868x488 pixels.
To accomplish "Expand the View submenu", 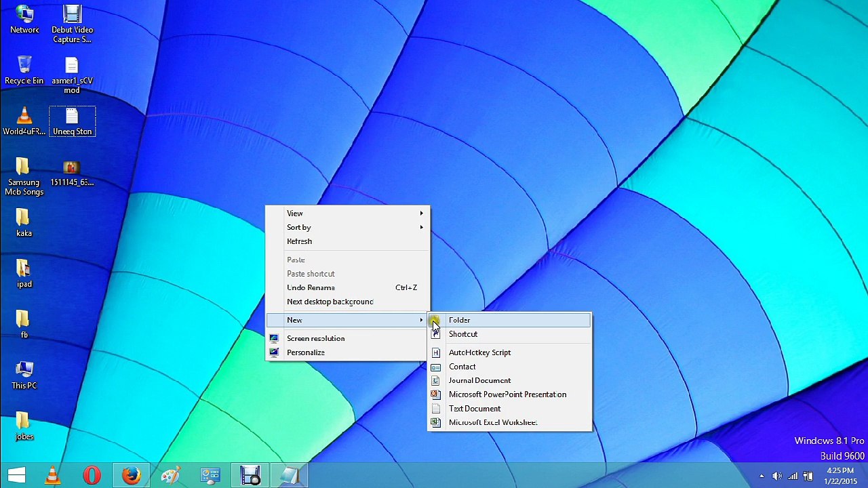I will coord(347,213).
